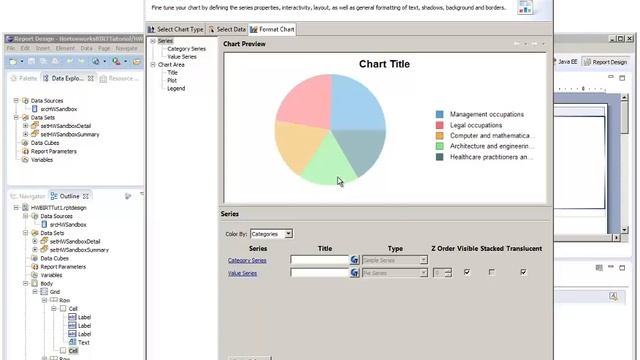Click the Architecture and engineering legend swatch
Image resolution: width=640 pixels, height=360 pixels.
(440, 146)
